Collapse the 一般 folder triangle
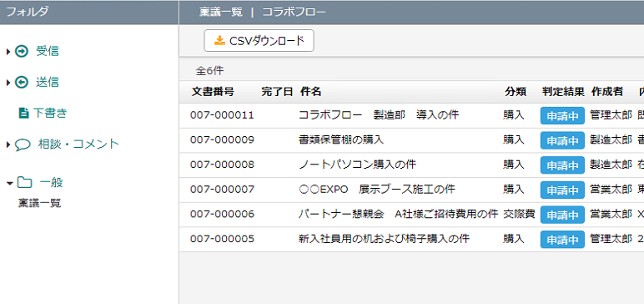This screenshot has width=644, height=304. click(10, 183)
